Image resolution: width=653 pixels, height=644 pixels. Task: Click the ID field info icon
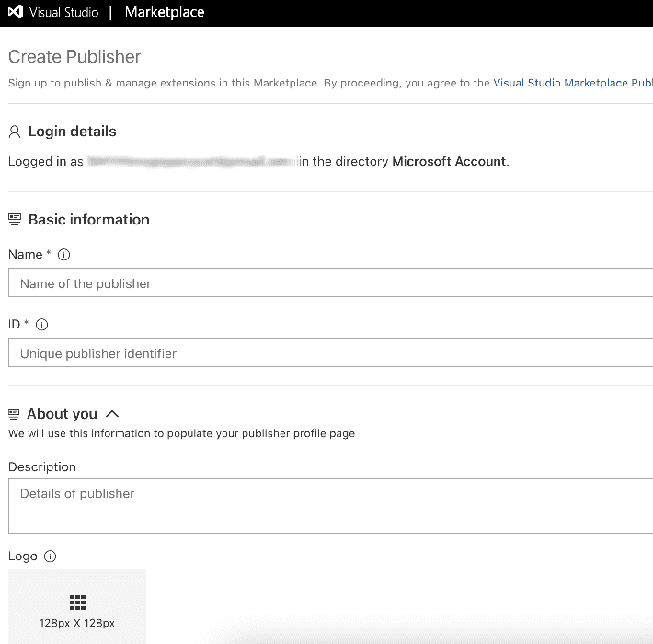[41, 325]
